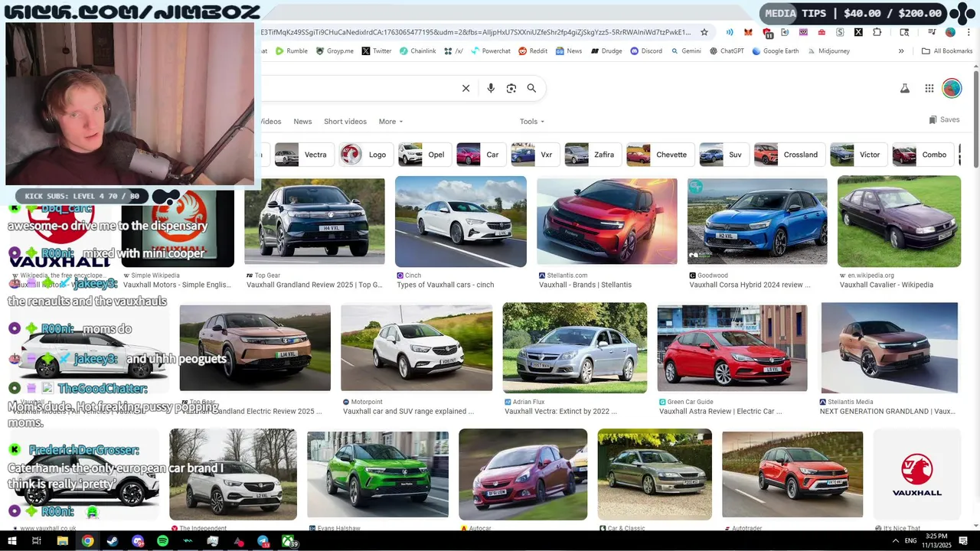
Task: Select the Logo filter chip
Action: coord(366,155)
